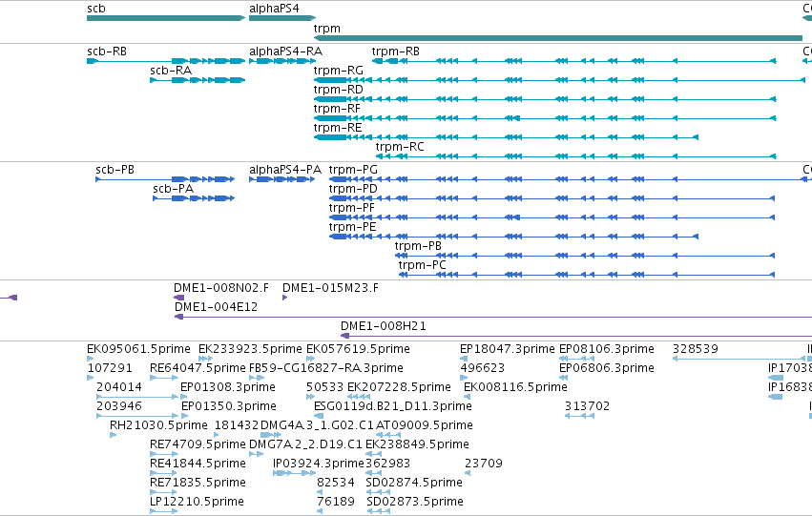Click the DMG4A.3_1.G02.C1 label
This screenshot has width=812, height=516.
[x=317, y=426]
